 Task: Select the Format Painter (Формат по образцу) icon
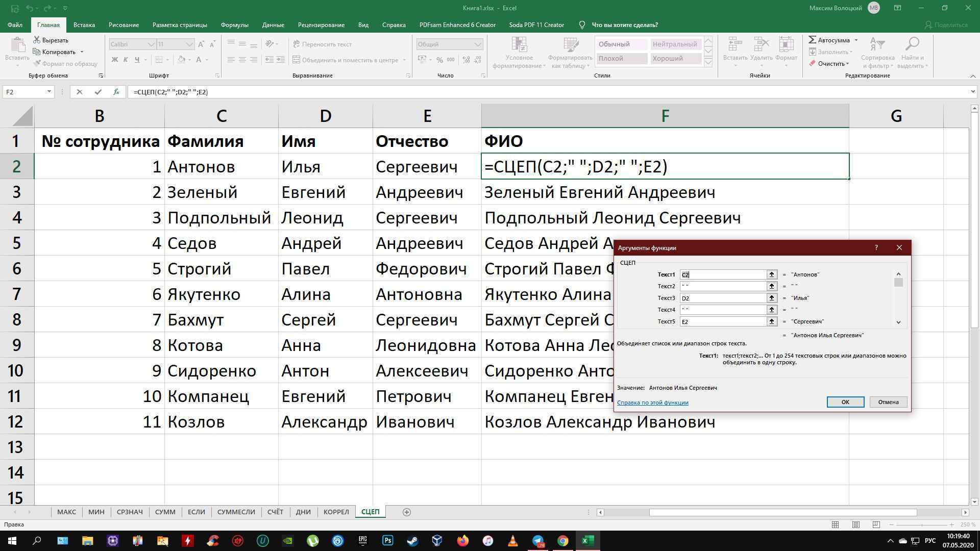(x=38, y=63)
